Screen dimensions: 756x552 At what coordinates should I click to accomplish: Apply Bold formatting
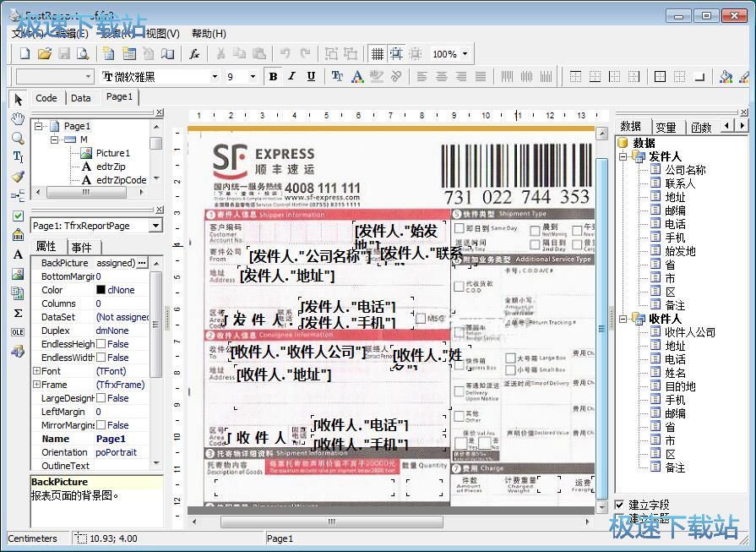(273, 76)
